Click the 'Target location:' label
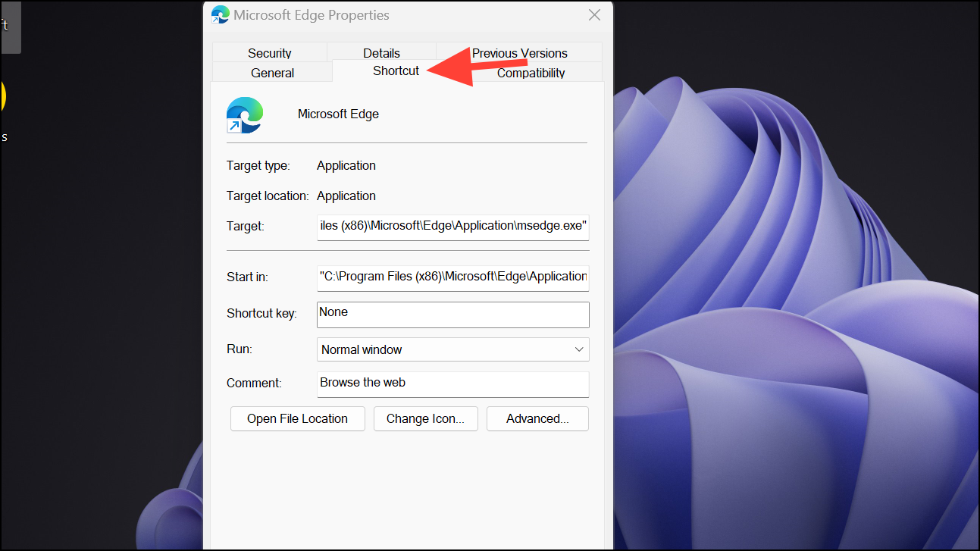The width and height of the screenshot is (980, 551). [x=268, y=196]
